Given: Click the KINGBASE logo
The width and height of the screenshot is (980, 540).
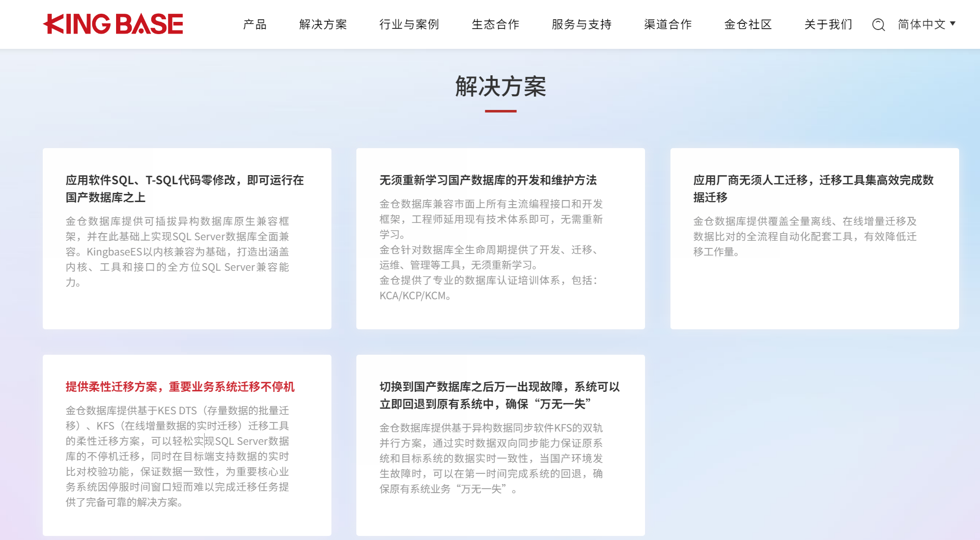Looking at the screenshot, I should point(113,24).
